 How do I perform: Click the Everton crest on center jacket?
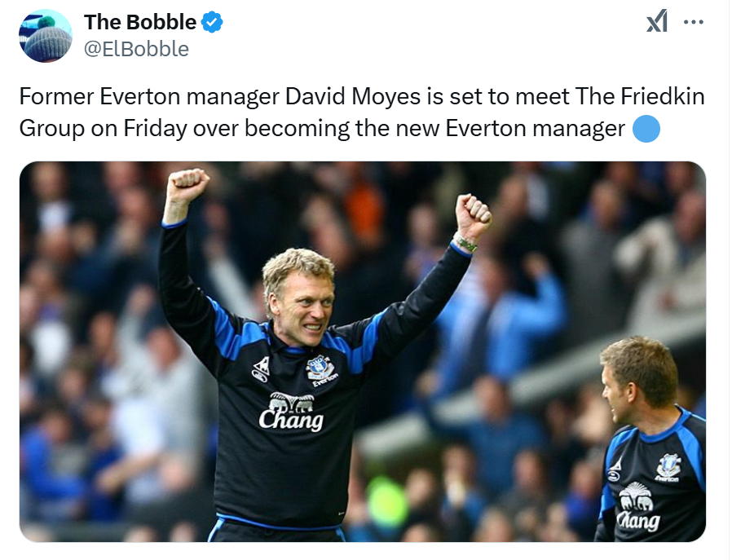tap(321, 370)
